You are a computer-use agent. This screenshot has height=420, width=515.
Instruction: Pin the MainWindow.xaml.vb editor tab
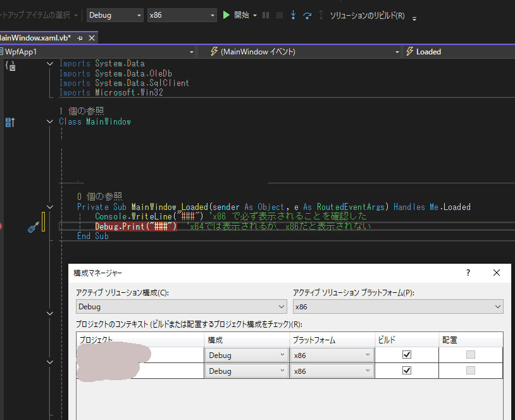coord(79,37)
